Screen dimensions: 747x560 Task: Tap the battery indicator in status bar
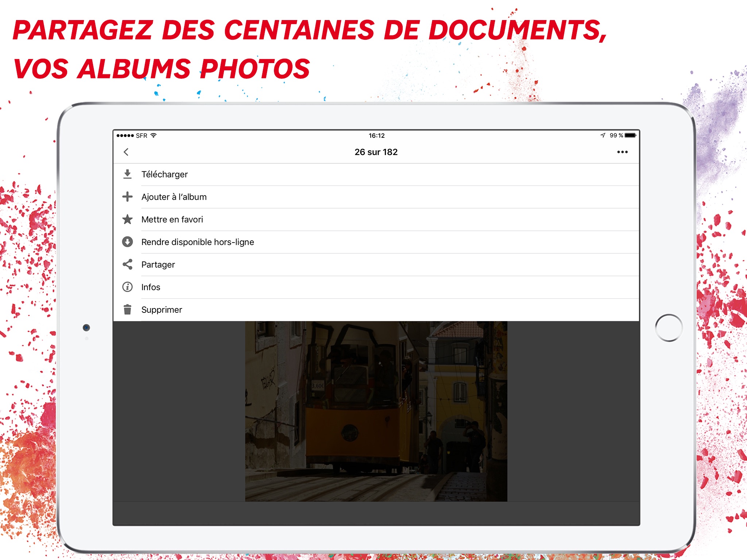[x=630, y=135]
